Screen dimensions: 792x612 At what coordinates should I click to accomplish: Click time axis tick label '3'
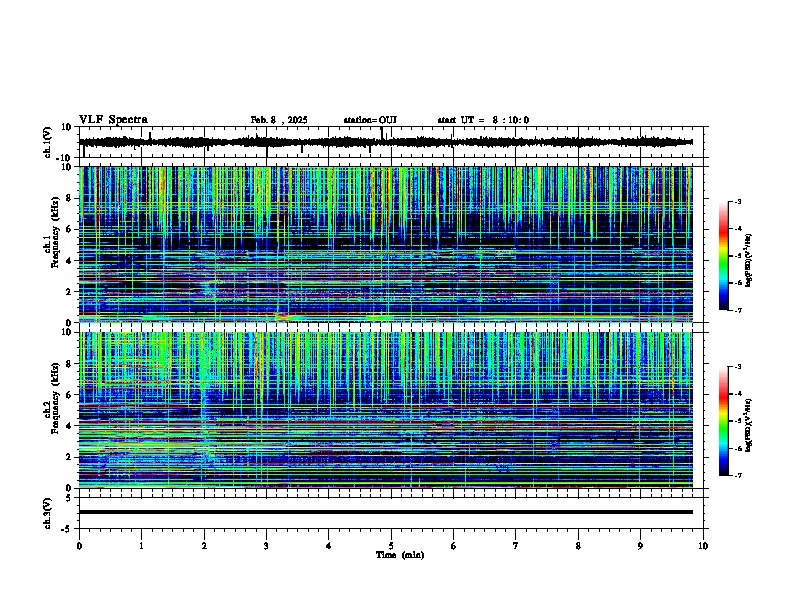266,546
